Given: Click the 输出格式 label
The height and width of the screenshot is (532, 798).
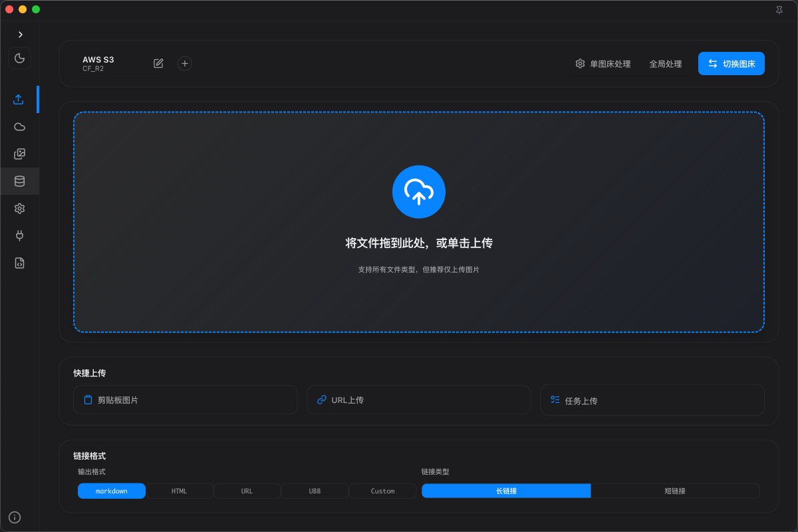Looking at the screenshot, I should (x=92, y=471).
